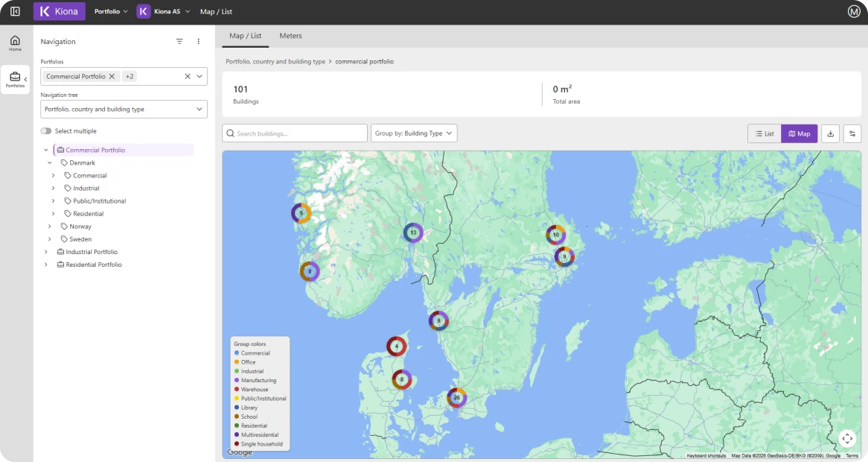The width and height of the screenshot is (868, 462).
Task: Open the Meters tab
Action: [x=290, y=36]
